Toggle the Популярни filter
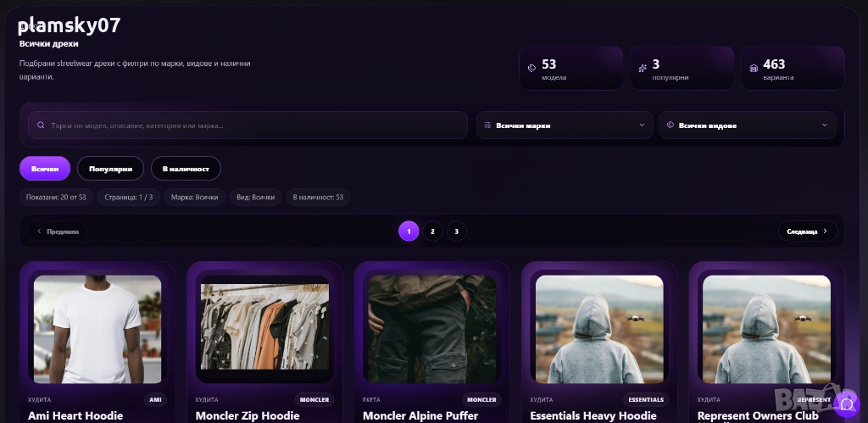This screenshot has width=868, height=423. click(111, 169)
